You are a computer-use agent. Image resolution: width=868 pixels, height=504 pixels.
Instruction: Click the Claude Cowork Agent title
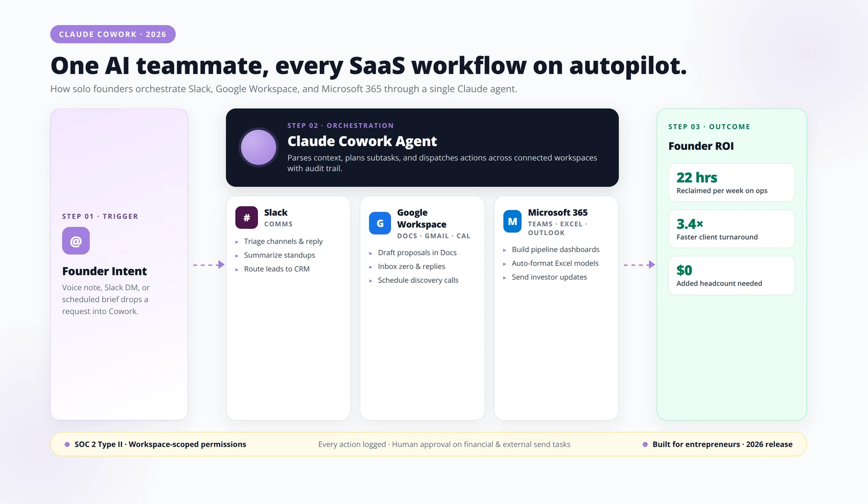[x=362, y=141]
